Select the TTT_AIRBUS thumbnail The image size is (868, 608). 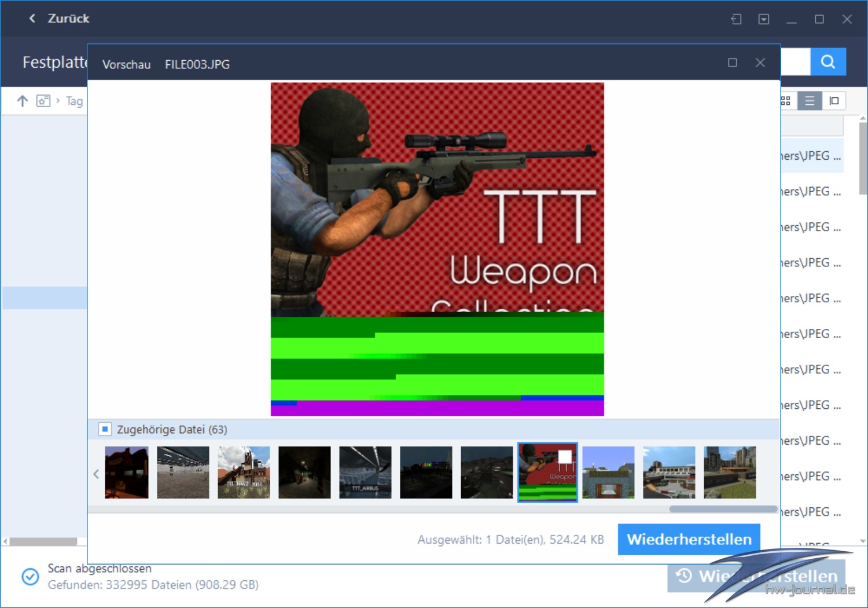(x=365, y=472)
